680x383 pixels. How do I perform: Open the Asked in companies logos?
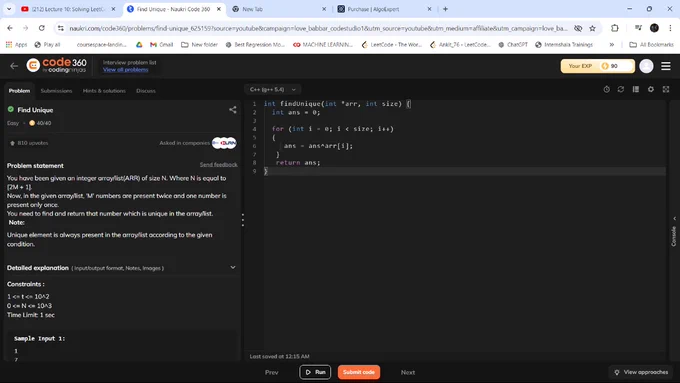point(224,143)
